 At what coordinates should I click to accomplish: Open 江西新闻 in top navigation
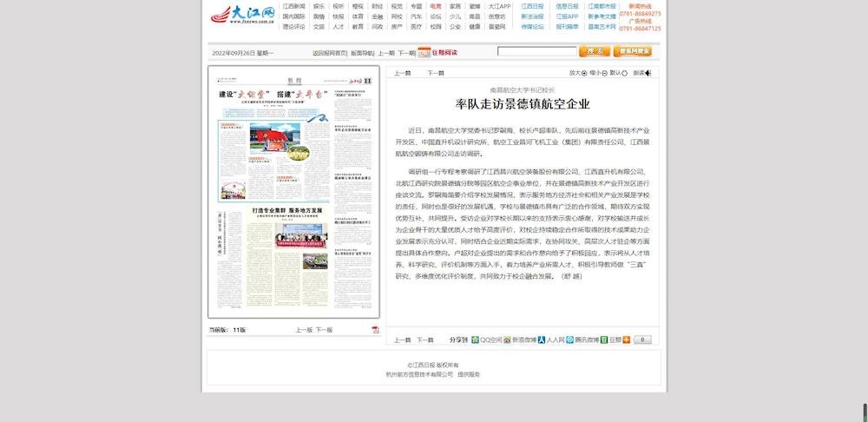tap(293, 6)
